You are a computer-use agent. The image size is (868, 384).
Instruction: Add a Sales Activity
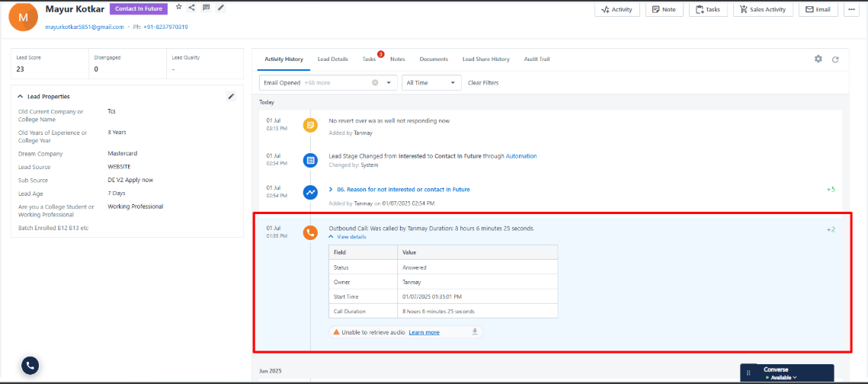click(x=763, y=9)
